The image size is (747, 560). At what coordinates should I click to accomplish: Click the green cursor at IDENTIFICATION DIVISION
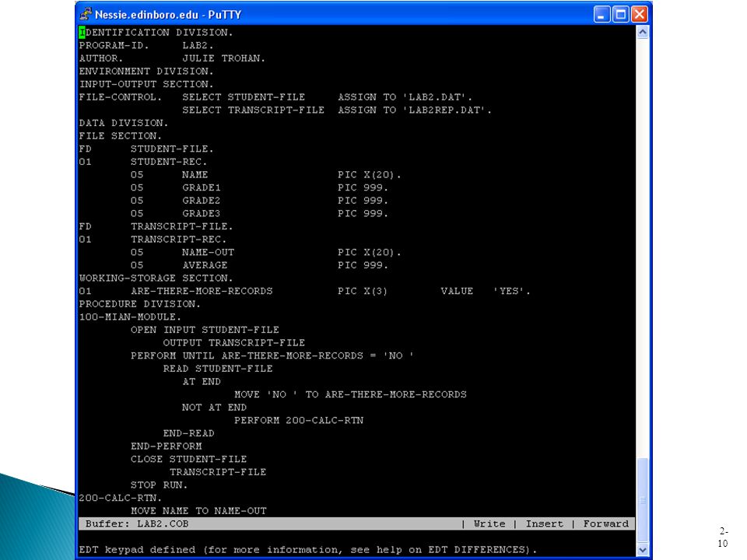[82, 33]
